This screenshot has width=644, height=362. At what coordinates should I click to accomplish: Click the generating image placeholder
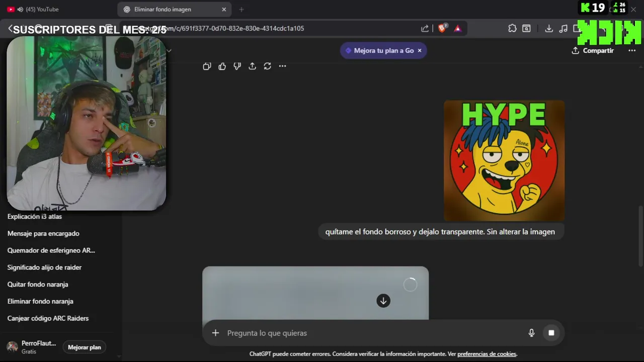[315, 293]
